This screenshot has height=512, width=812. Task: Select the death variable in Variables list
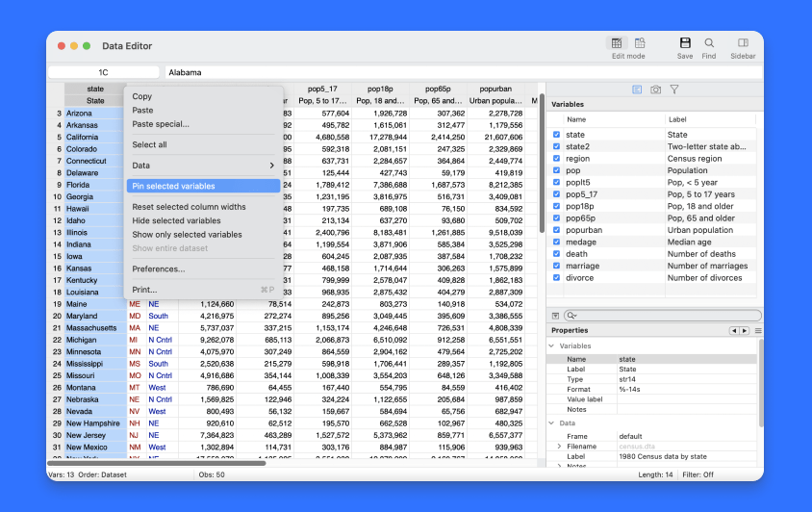point(655,253)
